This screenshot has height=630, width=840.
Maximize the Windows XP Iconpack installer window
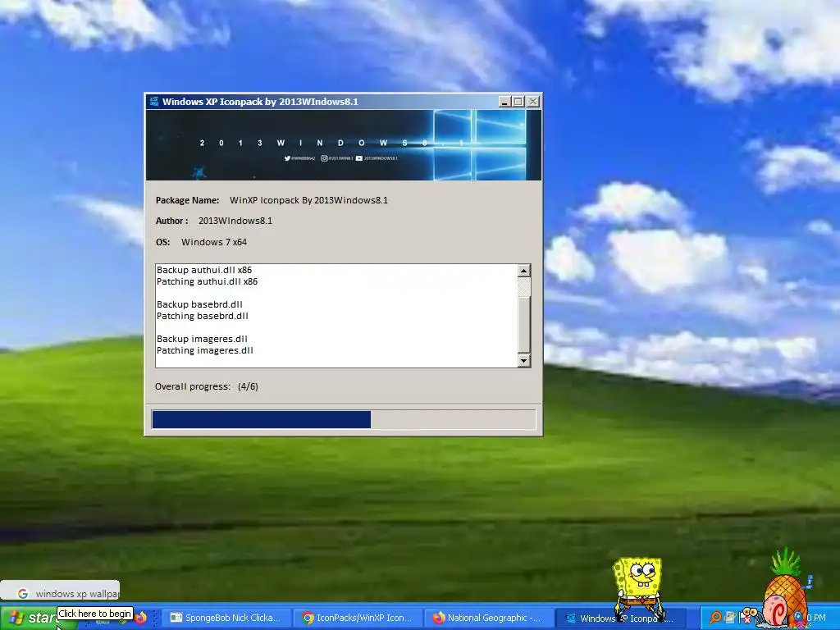click(x=518, y=101)
